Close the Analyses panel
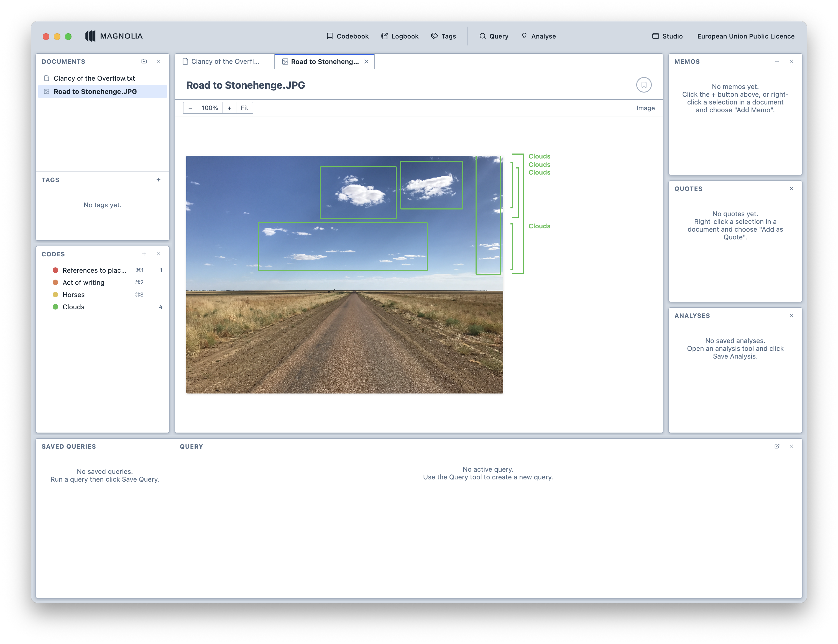The image size is (838, 644). click(791, 315)
